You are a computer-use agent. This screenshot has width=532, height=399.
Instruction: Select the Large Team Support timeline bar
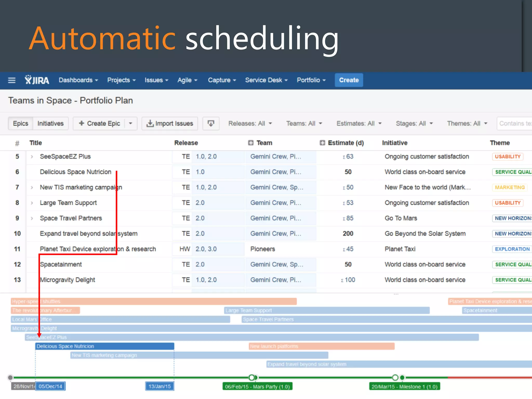pos(327,310)
